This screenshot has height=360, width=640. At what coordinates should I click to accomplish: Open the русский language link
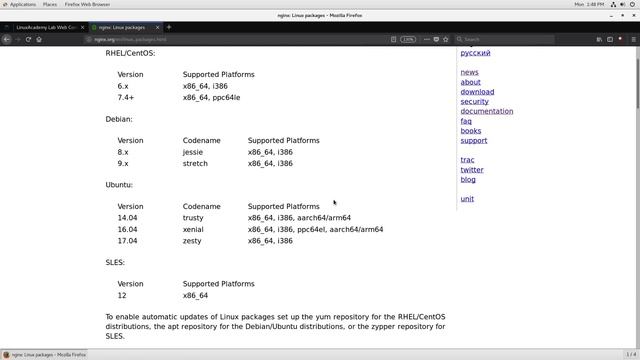[476, 53]
